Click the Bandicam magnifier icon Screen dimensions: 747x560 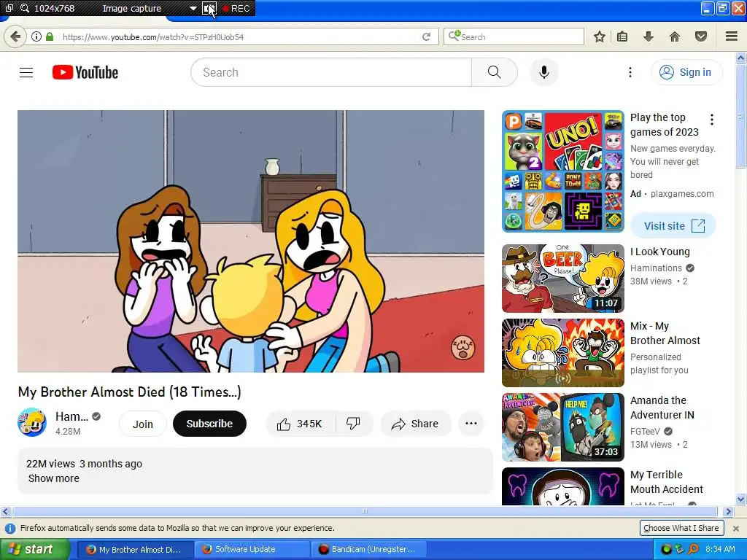coord(25,8)
